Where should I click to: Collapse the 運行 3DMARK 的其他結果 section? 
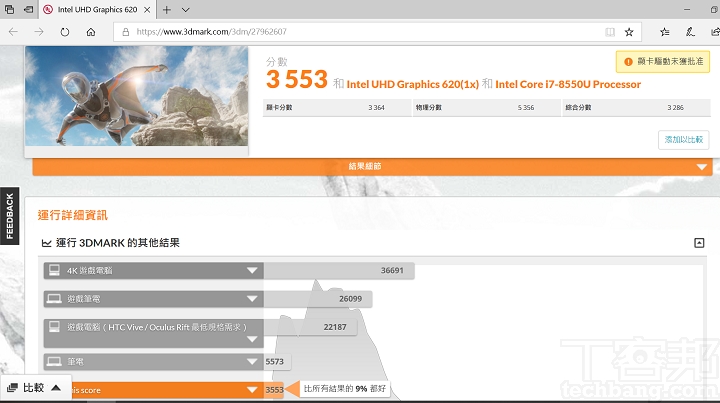[x=699, y=243]
